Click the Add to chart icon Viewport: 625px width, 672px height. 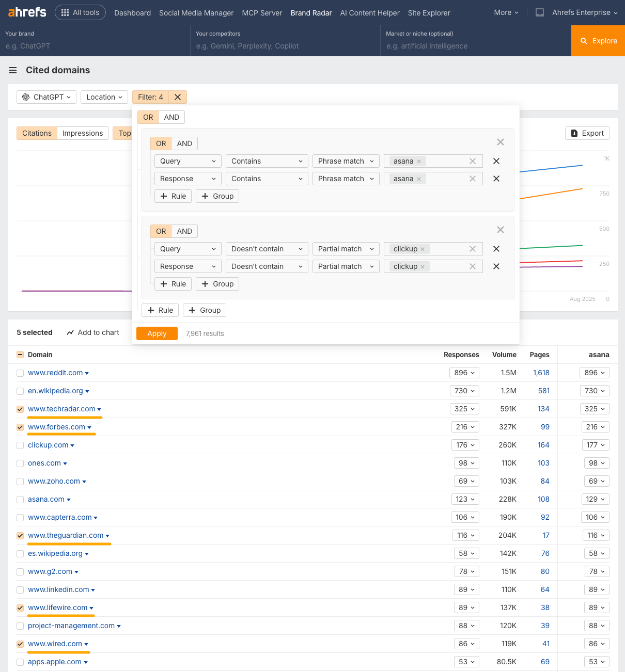pos(70,332)
